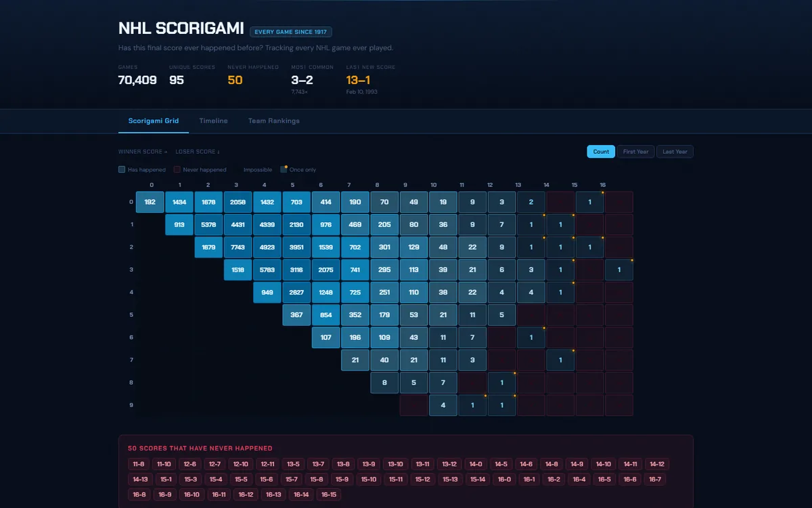
Task: Click the 2058 grid cell
Action: (238, 202)
